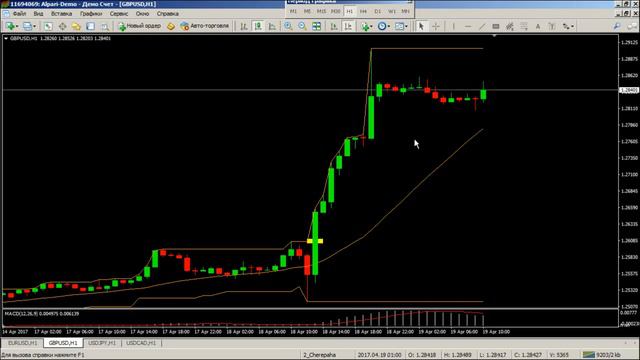Activate the Crosshair mode
This screenshot has height=360, width=640.
(x=436, y=26)
